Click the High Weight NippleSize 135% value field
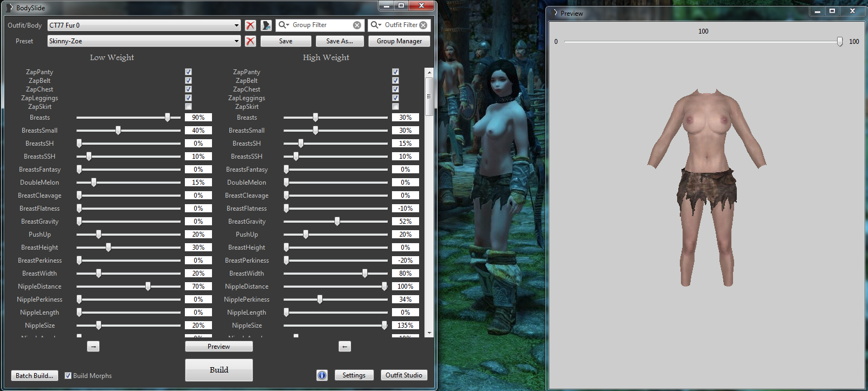The image size is (868, 391). coord(406,325)
